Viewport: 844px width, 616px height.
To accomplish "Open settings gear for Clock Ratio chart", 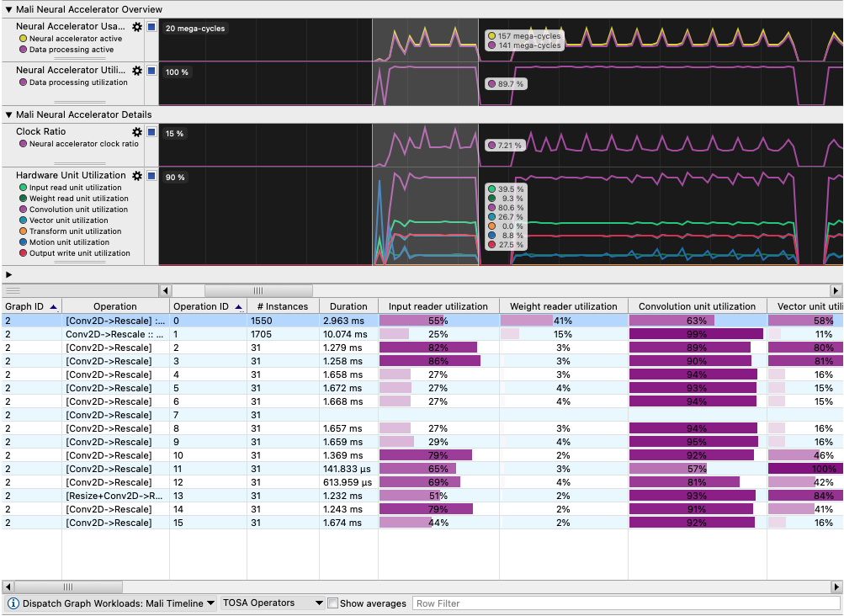I will tap(137, 132).
